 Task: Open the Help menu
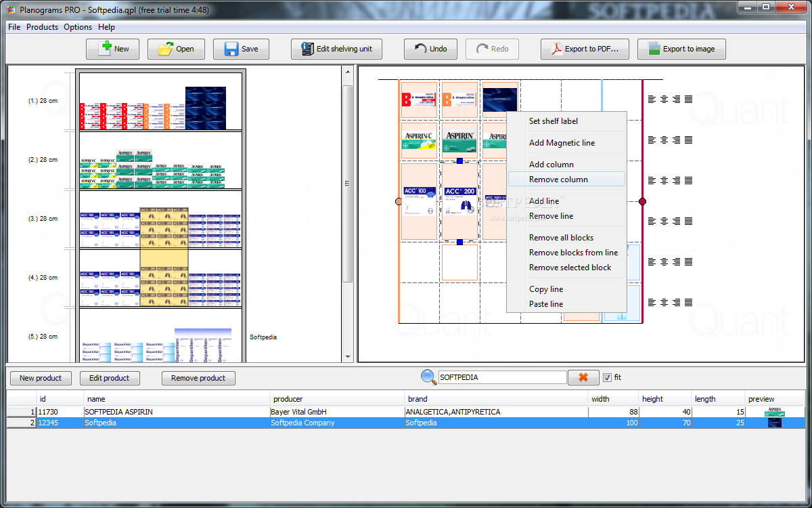pyautogui.click(x=106, y=27)
